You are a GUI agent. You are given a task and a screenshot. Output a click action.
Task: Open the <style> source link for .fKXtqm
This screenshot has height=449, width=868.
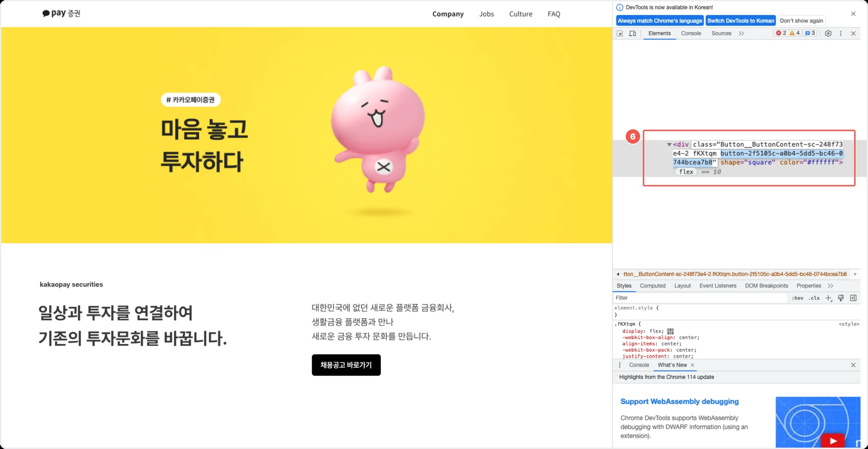pyautogui.click(x=849, y=324)
